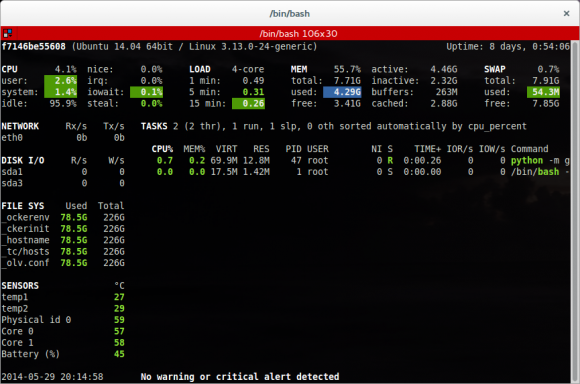
Task: Click the PID column header
Action: [x=293, y=149]
